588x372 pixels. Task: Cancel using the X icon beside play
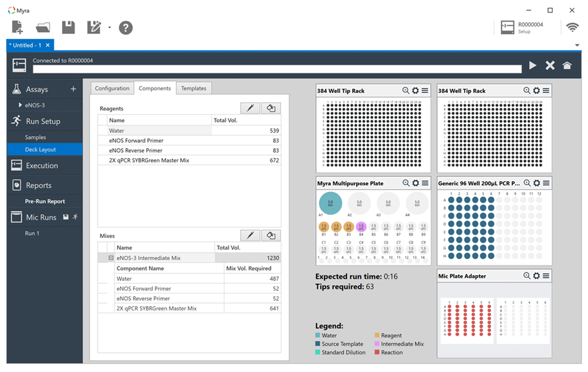tap(550, 65)
